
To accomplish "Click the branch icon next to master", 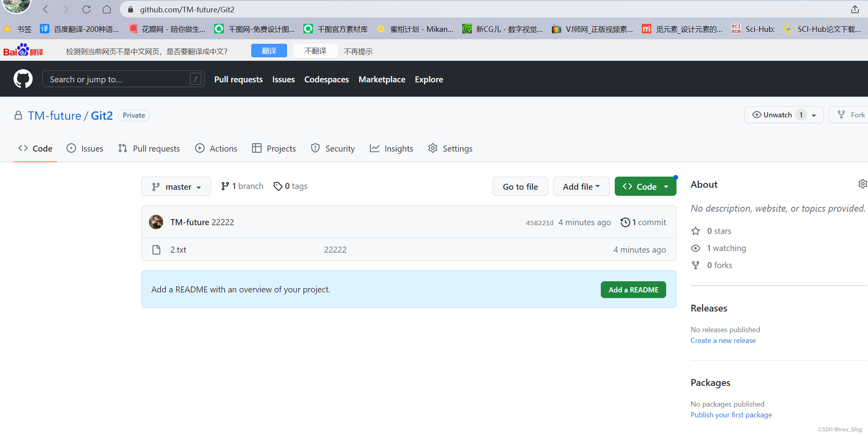I will pos(156,186).
